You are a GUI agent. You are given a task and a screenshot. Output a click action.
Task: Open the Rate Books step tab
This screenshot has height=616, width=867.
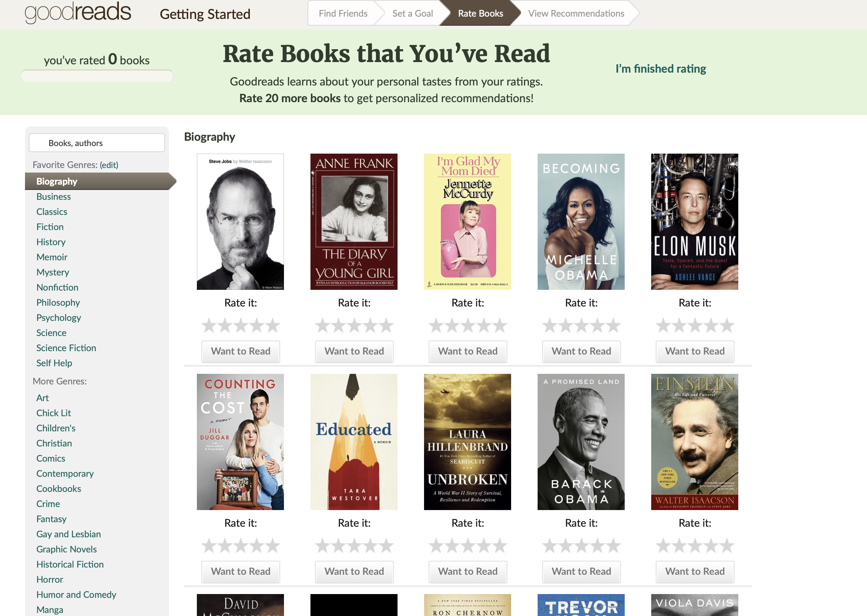(x=480, y=13)
